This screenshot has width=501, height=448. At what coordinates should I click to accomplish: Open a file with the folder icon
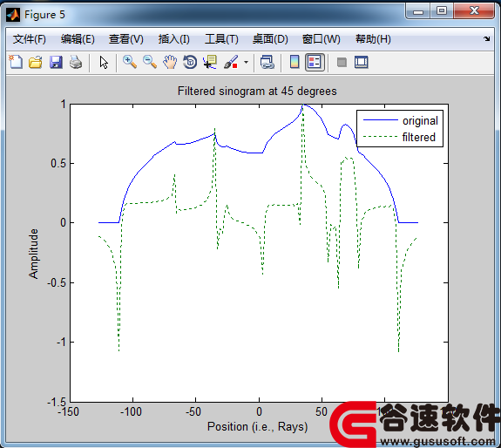tap(36, 62)
